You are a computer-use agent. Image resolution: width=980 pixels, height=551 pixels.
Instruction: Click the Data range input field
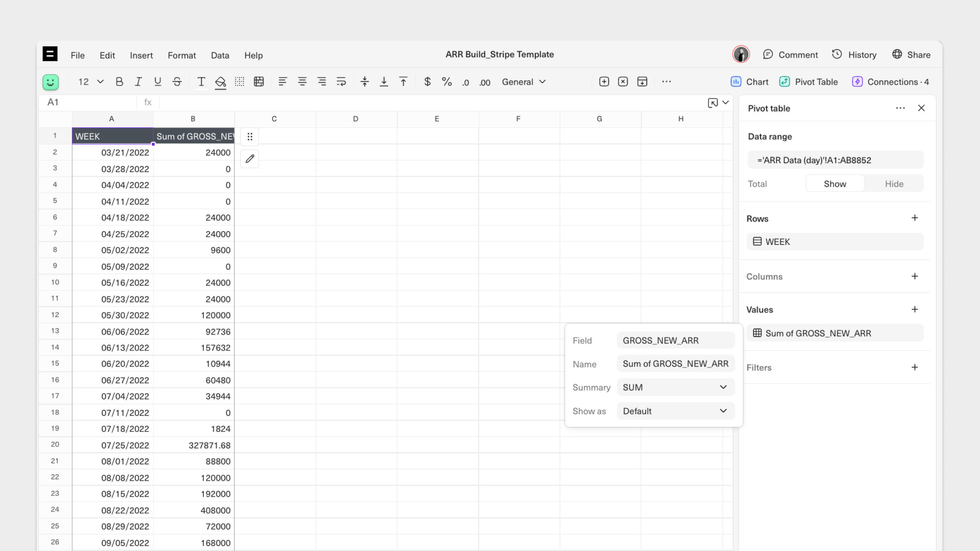click(835, 160)
